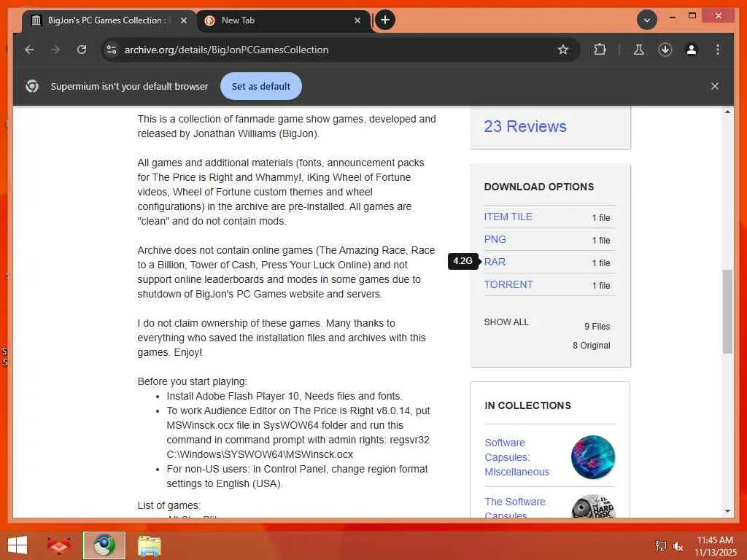Click the '9 Files' text
Screen dimensions: 747x560
click(597, 326)
